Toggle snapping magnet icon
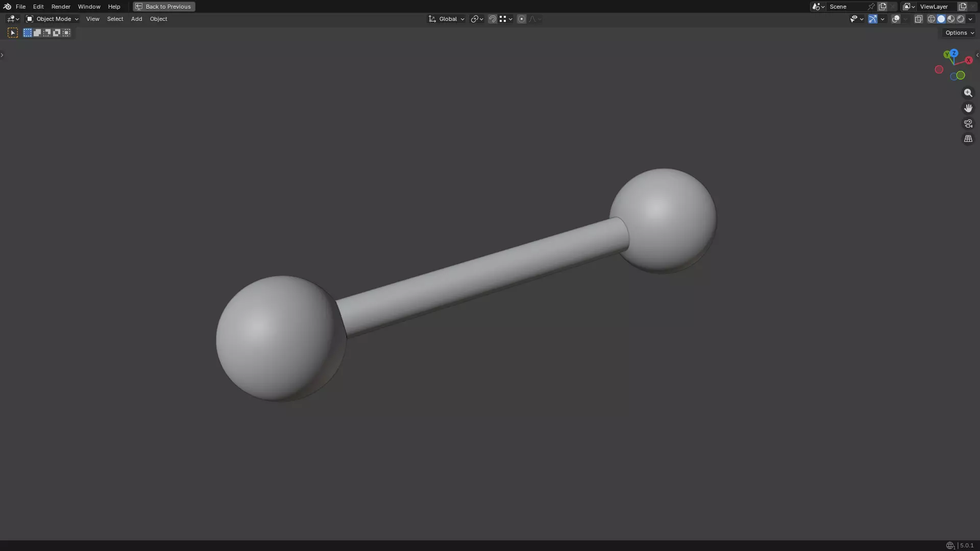This screenshot has width=980, height=551. pos(493,19)
